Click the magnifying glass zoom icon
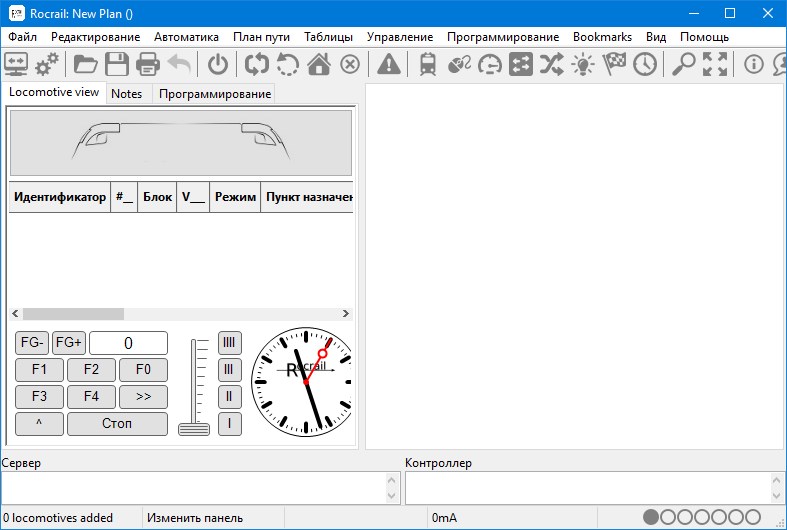The height and width of the screenshot is (530, 787). pyautogui.click(x=683, y=64)
